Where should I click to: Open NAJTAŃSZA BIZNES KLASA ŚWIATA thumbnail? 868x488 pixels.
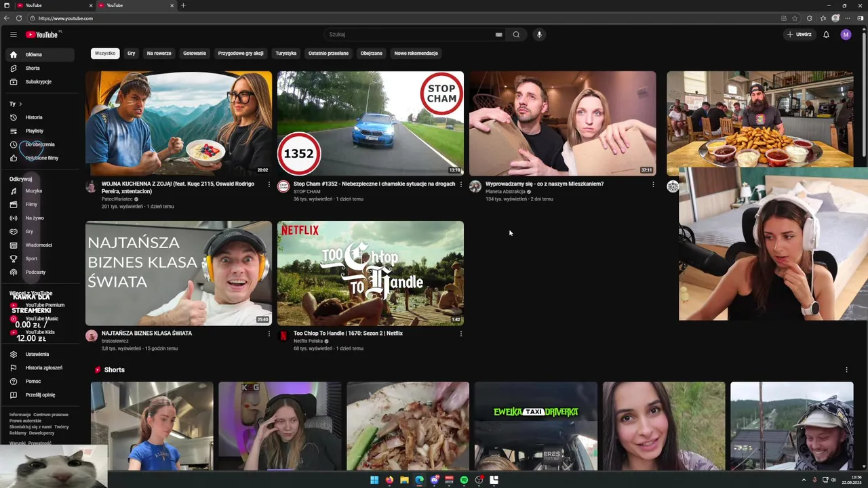(x=178, y=273)
